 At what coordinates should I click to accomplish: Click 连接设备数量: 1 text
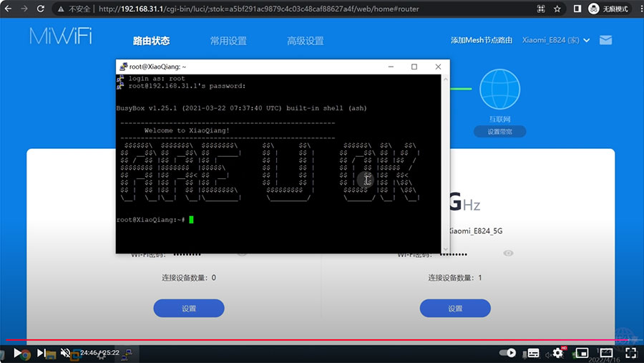tap(455, 278)
